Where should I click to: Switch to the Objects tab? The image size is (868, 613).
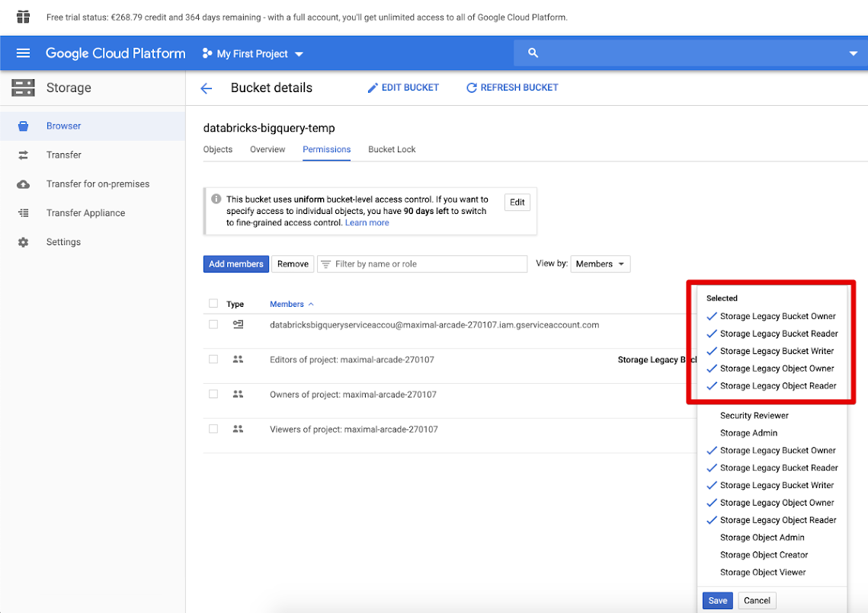[218, 149]
